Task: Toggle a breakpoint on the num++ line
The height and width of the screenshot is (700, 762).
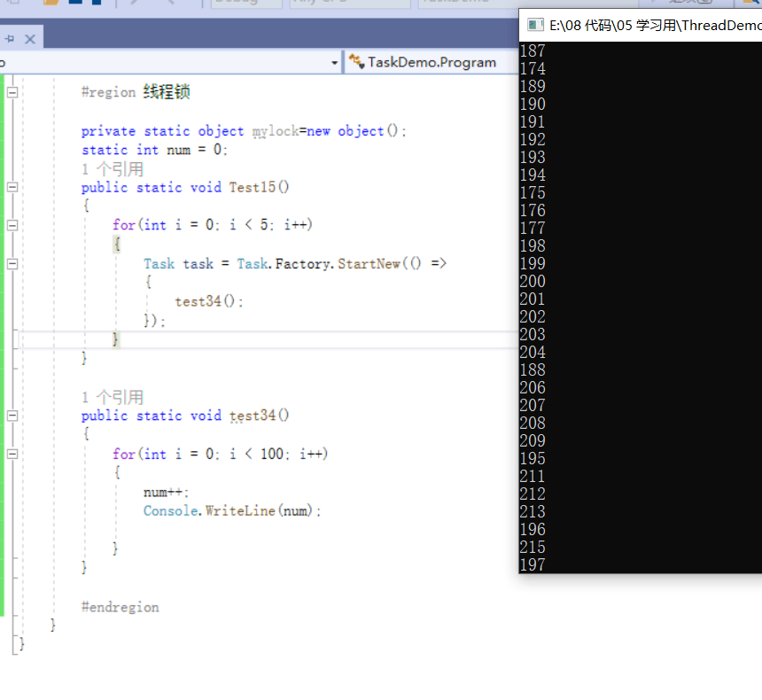Action: [4, 492]
